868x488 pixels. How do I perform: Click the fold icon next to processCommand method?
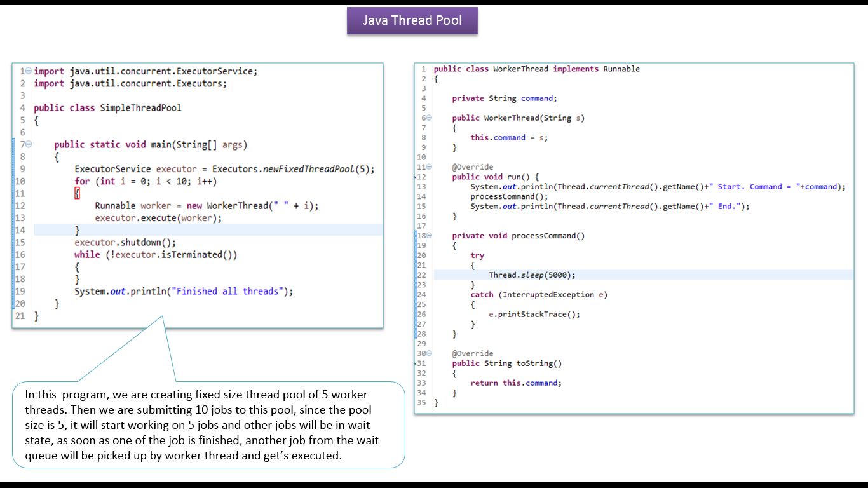(x=428, y=235)
